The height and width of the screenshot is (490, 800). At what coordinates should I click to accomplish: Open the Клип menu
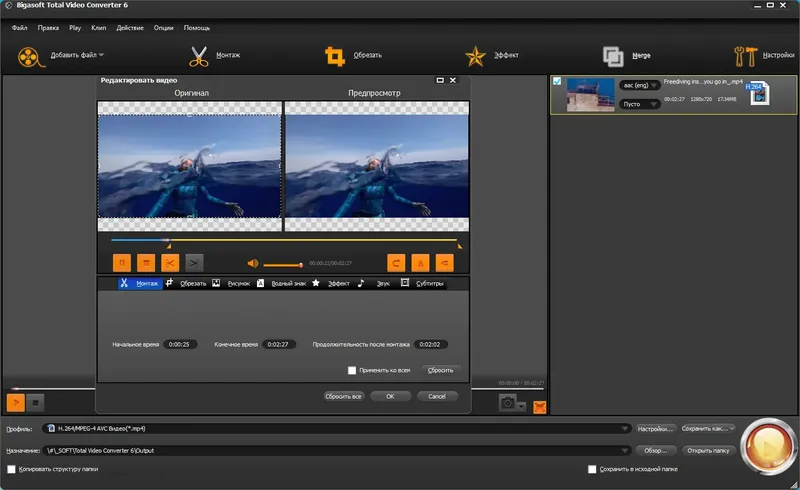(98, 28)
